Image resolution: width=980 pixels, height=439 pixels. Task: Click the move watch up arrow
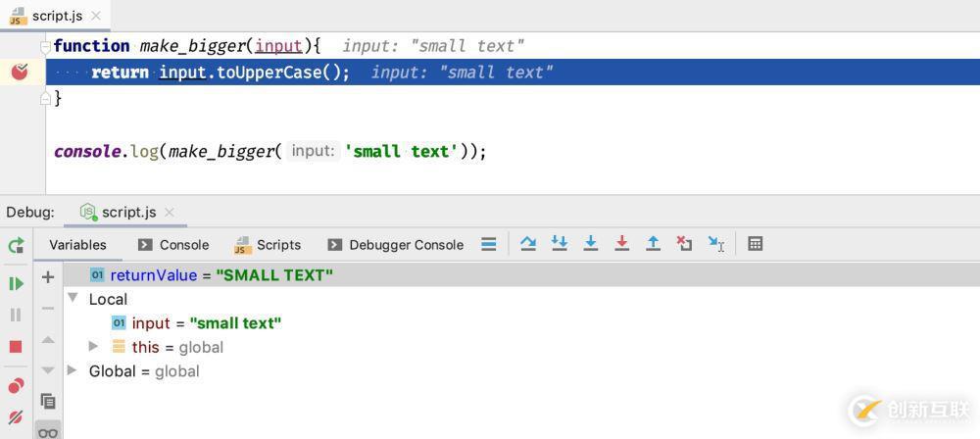[x=48, y=340]
